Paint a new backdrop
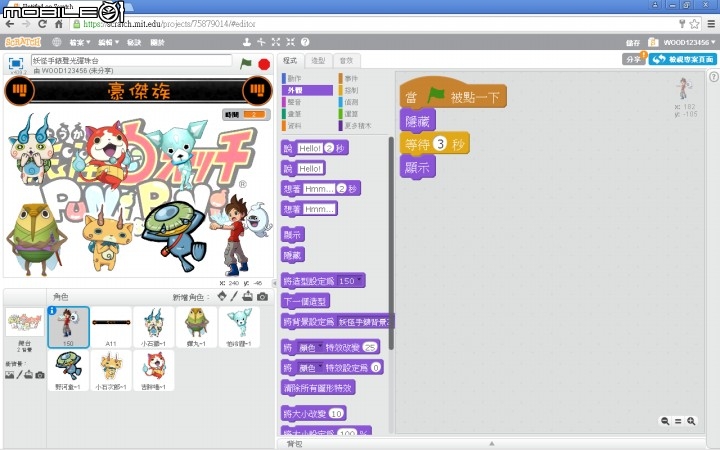The height and width of the screenshot is (450, 720). point(19,375)
